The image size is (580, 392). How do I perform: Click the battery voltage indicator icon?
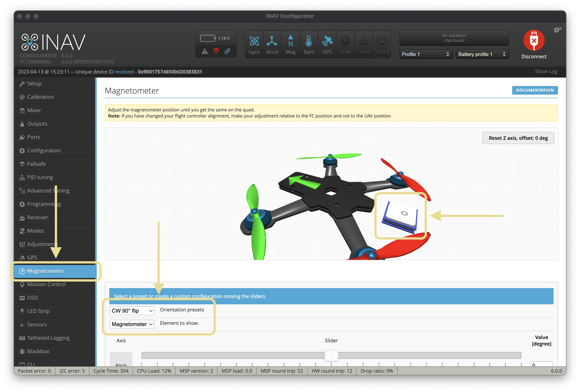(208, 38)
